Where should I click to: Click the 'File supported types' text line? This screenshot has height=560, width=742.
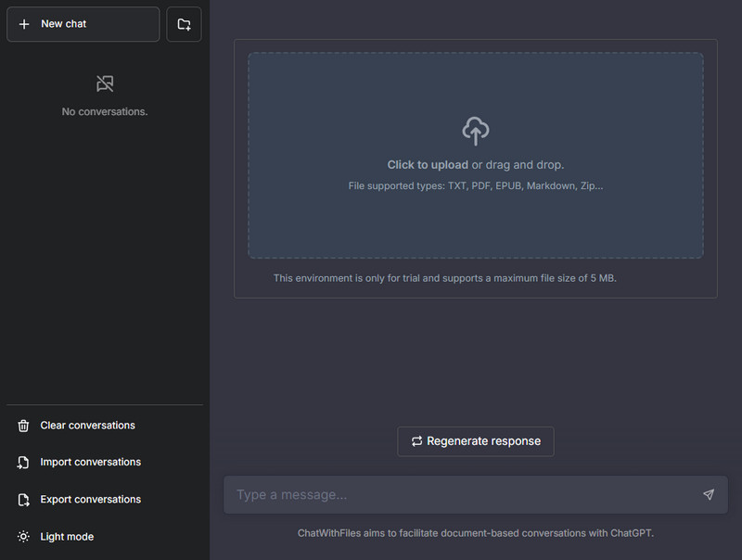click(476, 185)
